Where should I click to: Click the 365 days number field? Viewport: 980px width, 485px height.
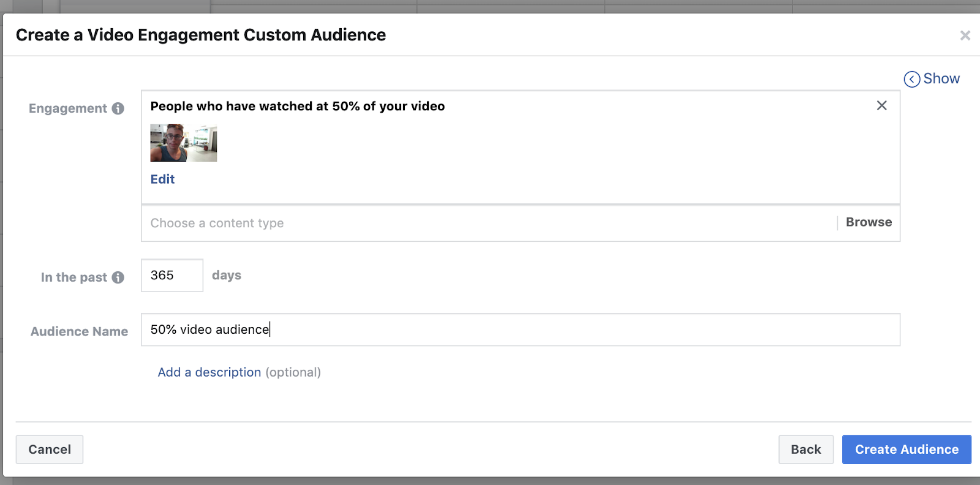171,275
